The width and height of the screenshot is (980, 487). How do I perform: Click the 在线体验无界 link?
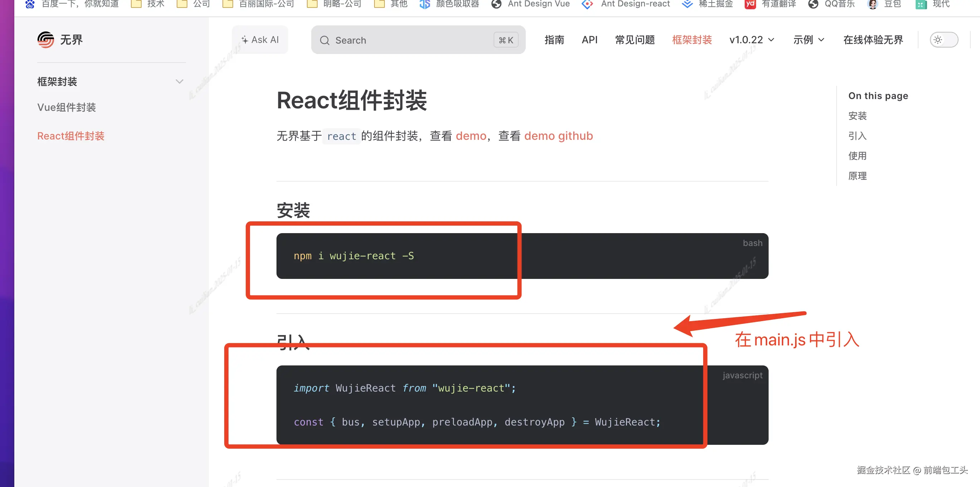(x=873, y=40)
